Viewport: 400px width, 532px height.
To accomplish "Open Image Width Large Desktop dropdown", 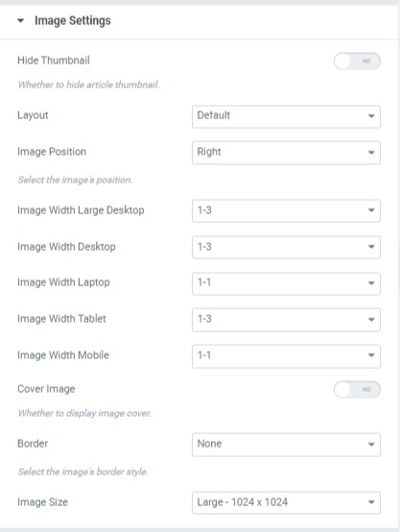I will [x=286, y=210].
